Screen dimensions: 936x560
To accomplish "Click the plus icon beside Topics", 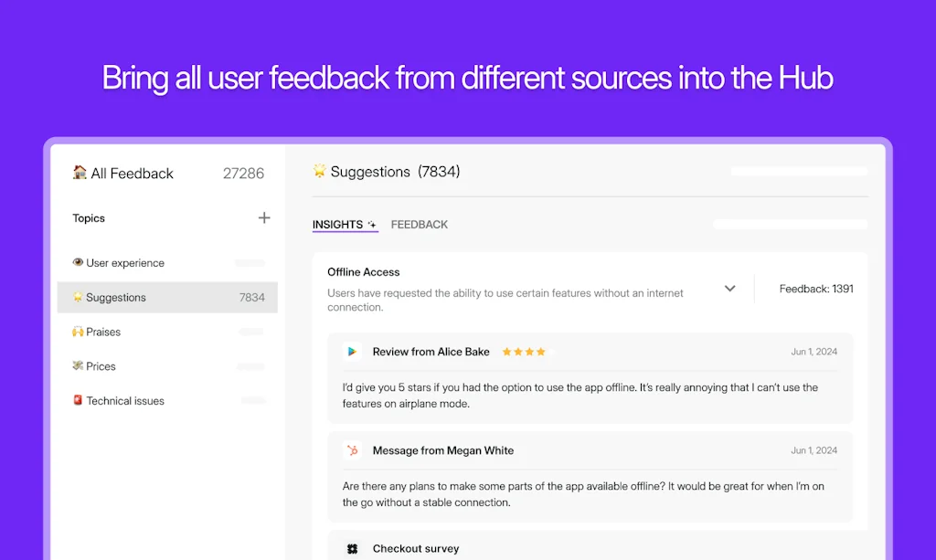I will pyautogui.click(x=264, y=217).
